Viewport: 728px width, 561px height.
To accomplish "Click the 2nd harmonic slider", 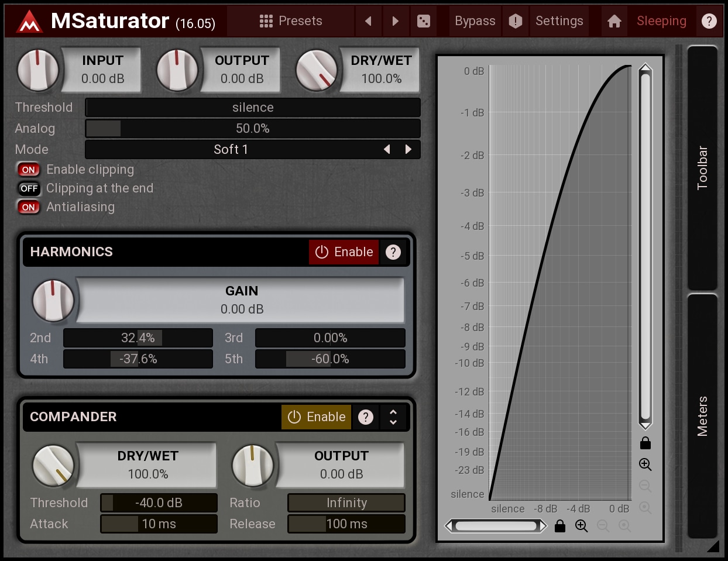I will [x=138, y=338].
